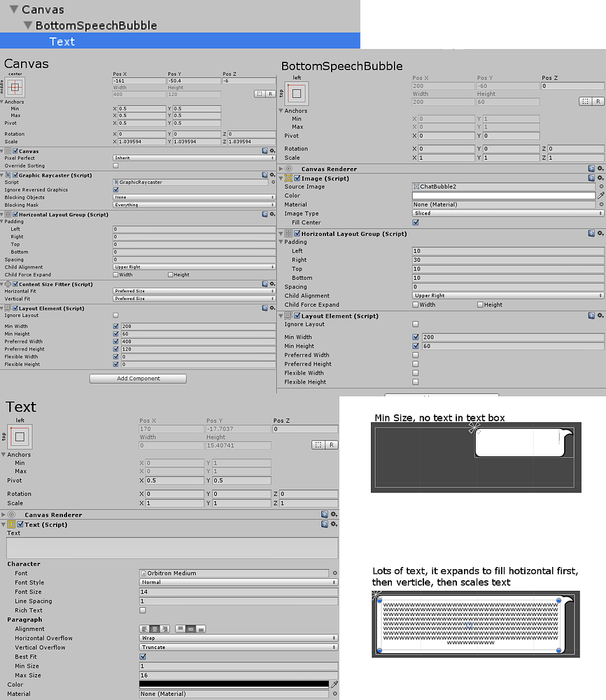
Task: Click the eyedropper next to the Image Color field
Action: [x=601, y=195]
